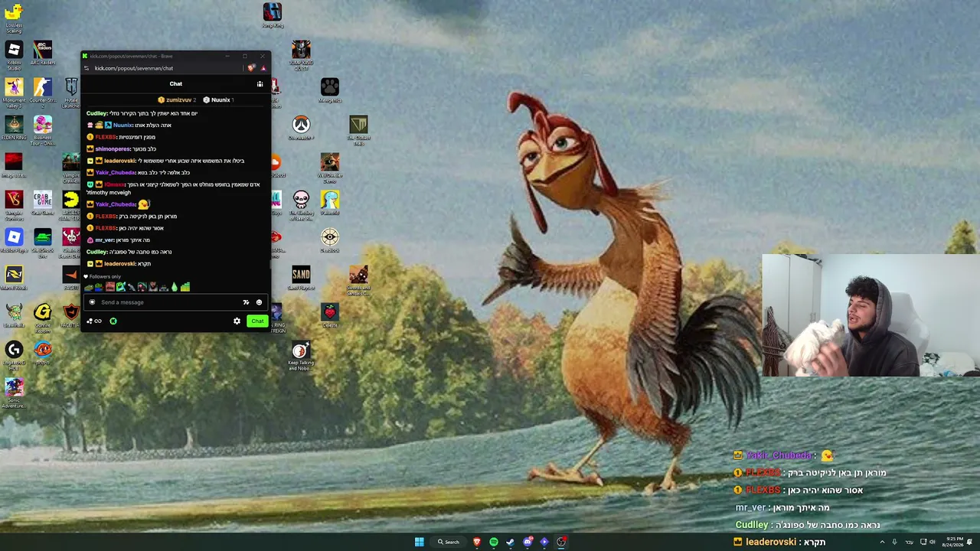
Task: Expand the system tray hidden icons chevron
Action: [x=882, y=542]
